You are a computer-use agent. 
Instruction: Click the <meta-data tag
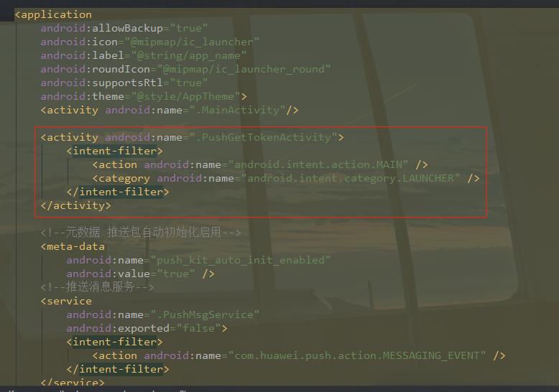[x=73, y=246]
